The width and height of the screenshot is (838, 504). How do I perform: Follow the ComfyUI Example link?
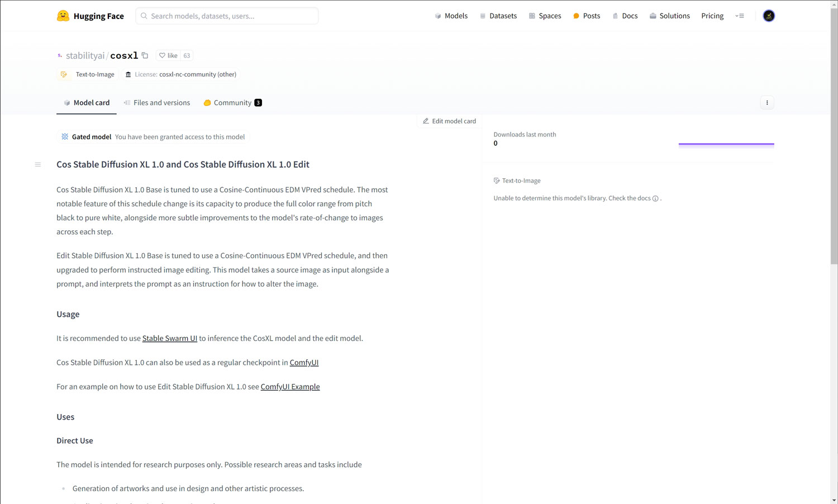point(290,387)
